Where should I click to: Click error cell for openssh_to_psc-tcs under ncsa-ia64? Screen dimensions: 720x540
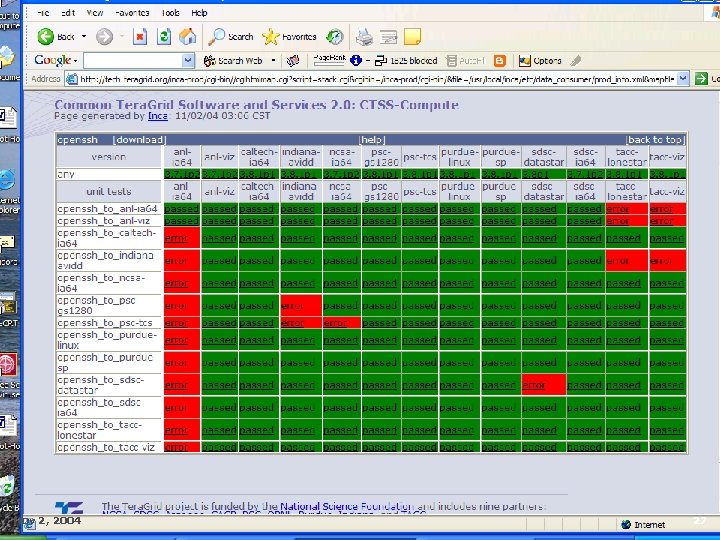tap(341, 323)
